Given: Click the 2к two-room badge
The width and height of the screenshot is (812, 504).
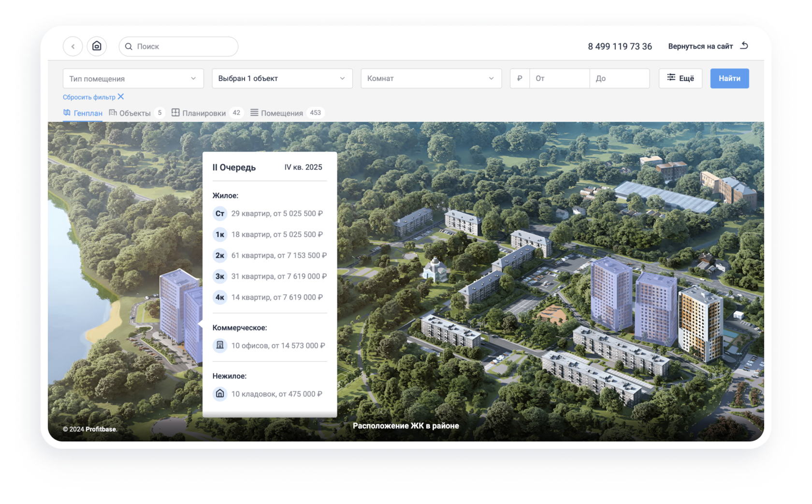Looking at the screenshot, I should pyautogui.click(x=220, y=255).
